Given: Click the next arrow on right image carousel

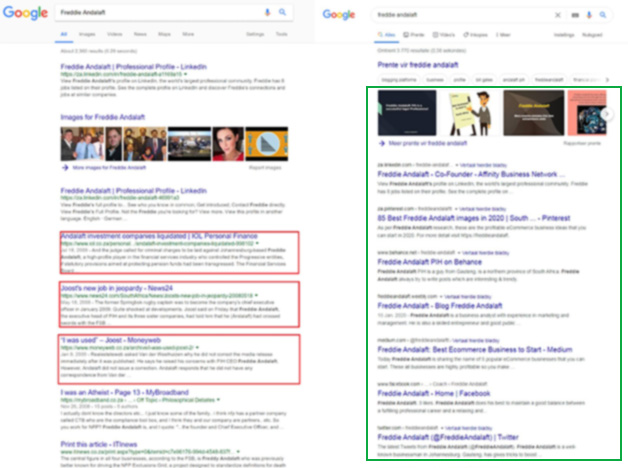Looking at the screenshot, I should [606, 115].
